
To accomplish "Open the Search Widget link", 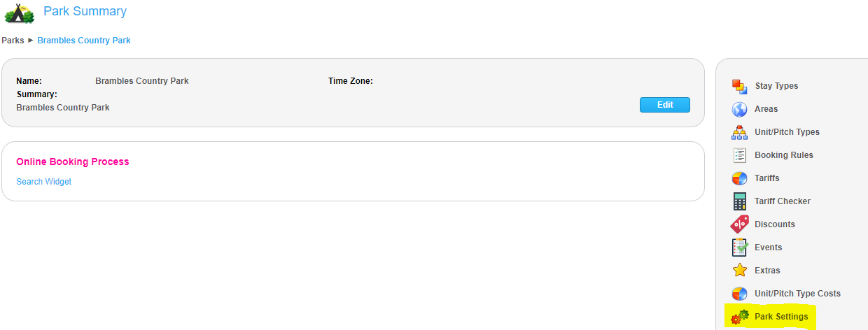I will point(43,182).
